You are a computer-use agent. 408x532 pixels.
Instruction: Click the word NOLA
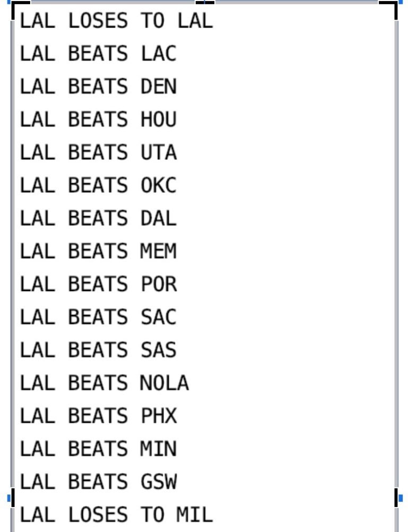click(x=164, y=383)
